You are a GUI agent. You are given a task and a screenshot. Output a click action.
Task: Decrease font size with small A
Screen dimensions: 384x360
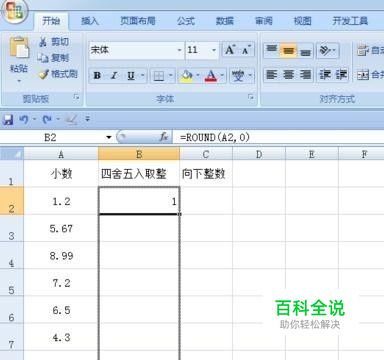(x=246, y=50)
